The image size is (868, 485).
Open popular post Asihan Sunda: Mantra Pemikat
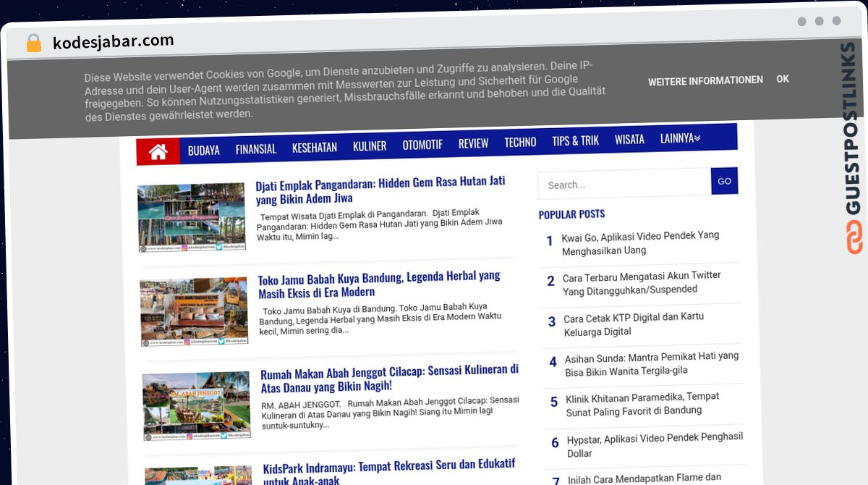click(652, 363)
